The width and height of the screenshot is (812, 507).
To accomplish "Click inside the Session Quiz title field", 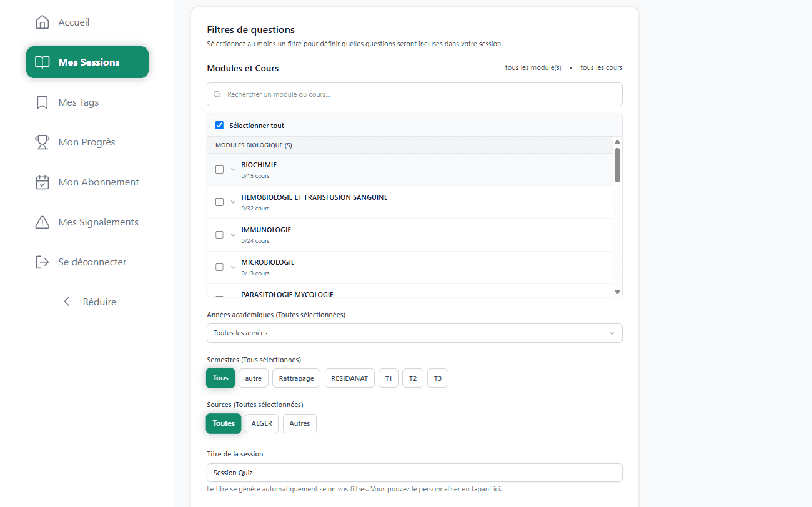I will click(x=414, y=473).
